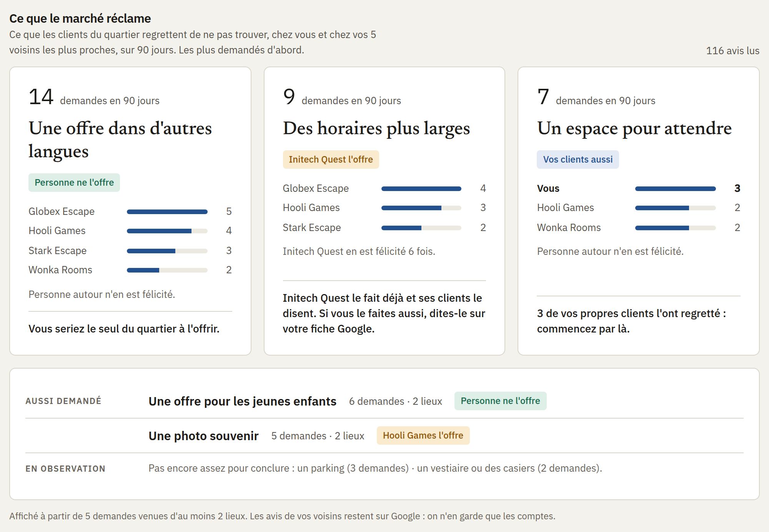Click "Vous seriez le seul du quartier à l'offrir."
Viewport: 769px width, 532px height.
pos(124,329)
